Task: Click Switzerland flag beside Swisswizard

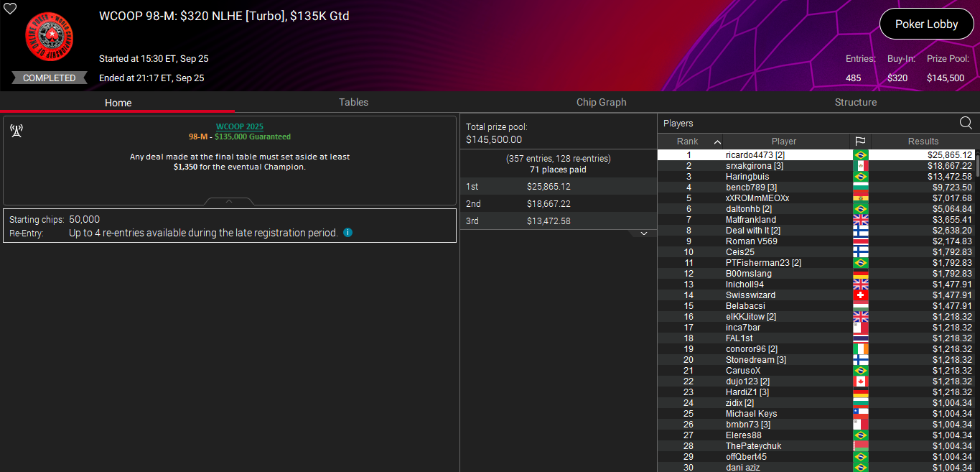Action: click(x=860, y=295)
